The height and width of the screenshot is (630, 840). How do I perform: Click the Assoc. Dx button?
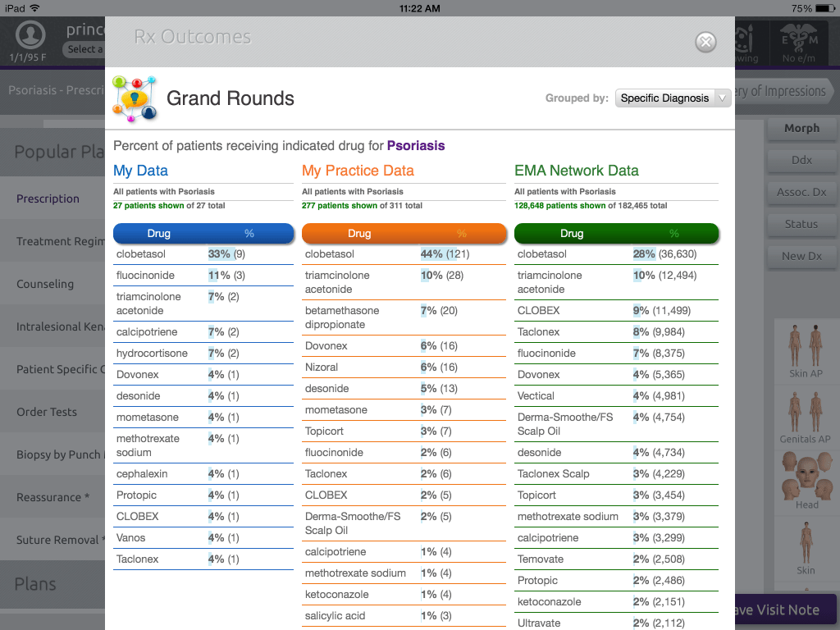[801, 192]
